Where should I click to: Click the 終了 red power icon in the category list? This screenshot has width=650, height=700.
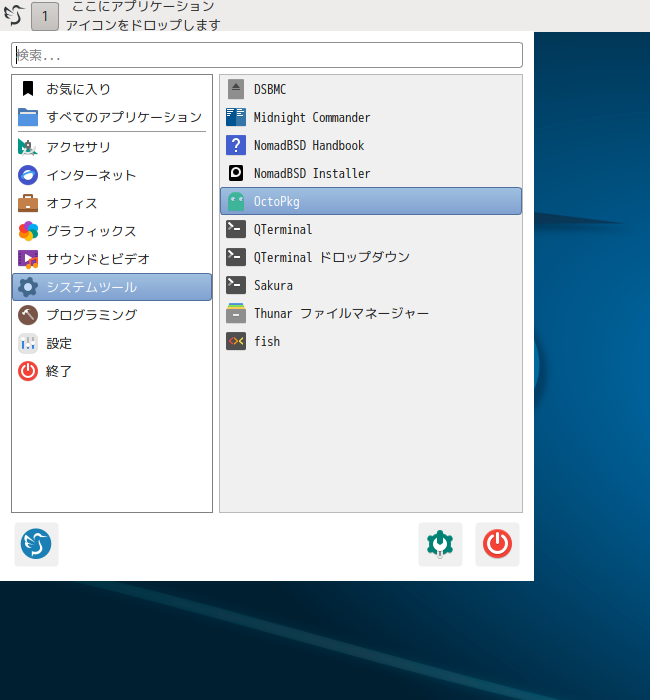coord(28,371)
